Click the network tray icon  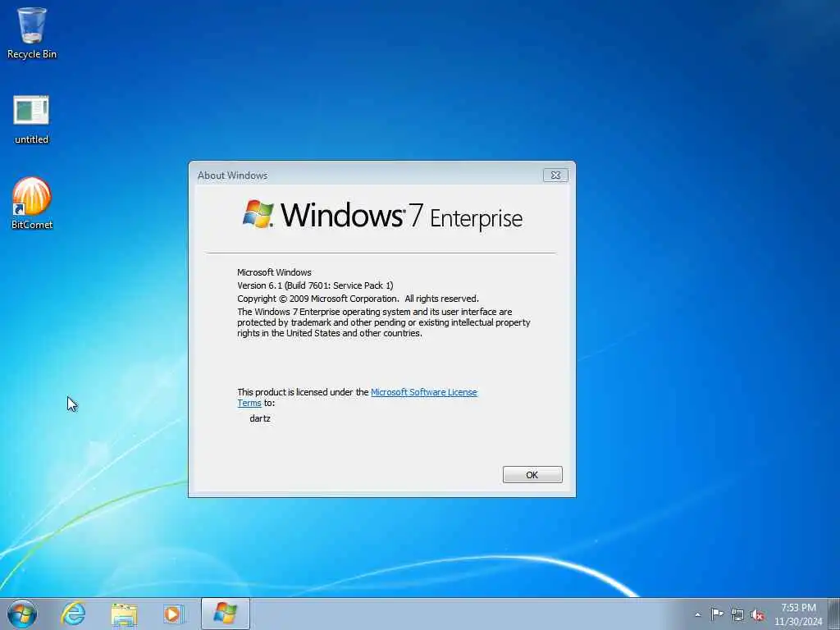737,615
